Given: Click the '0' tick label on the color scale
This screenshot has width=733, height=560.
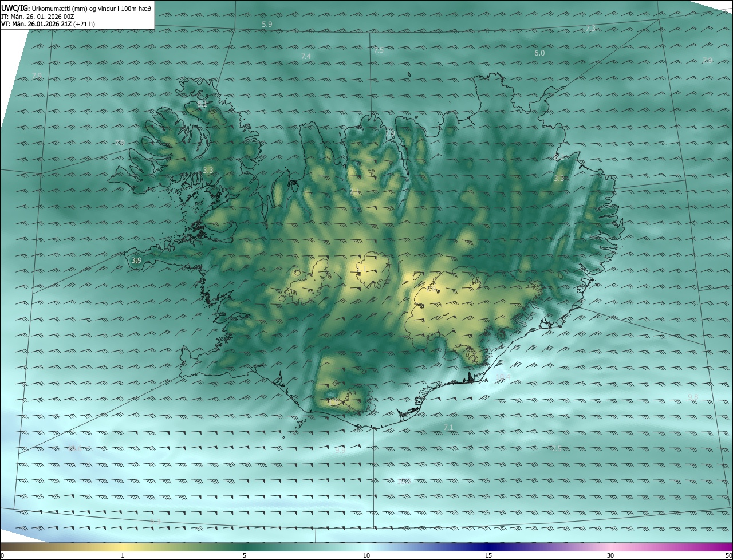Looking at the screenshot, I should (x=2, y=555).
